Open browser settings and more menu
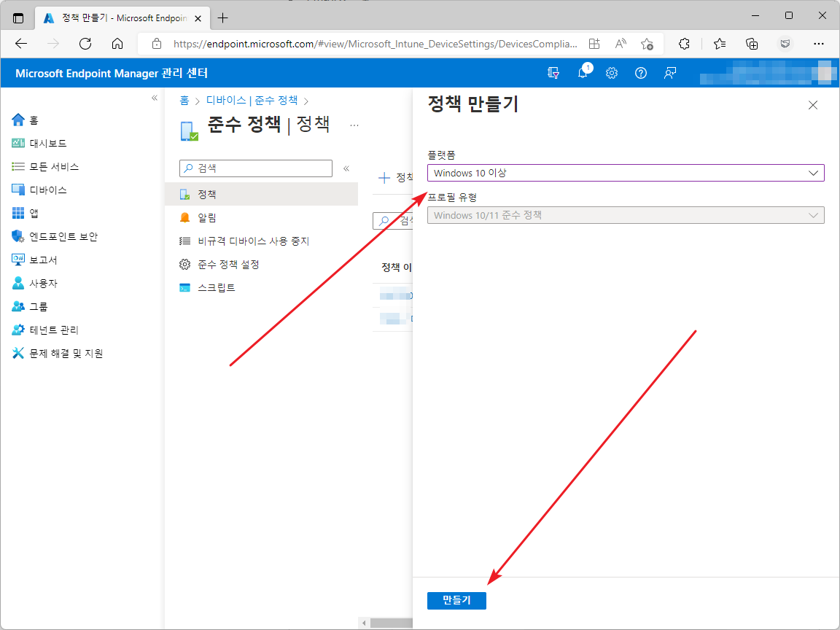Viewport: 840px width, 630px height. pos(819,44)
